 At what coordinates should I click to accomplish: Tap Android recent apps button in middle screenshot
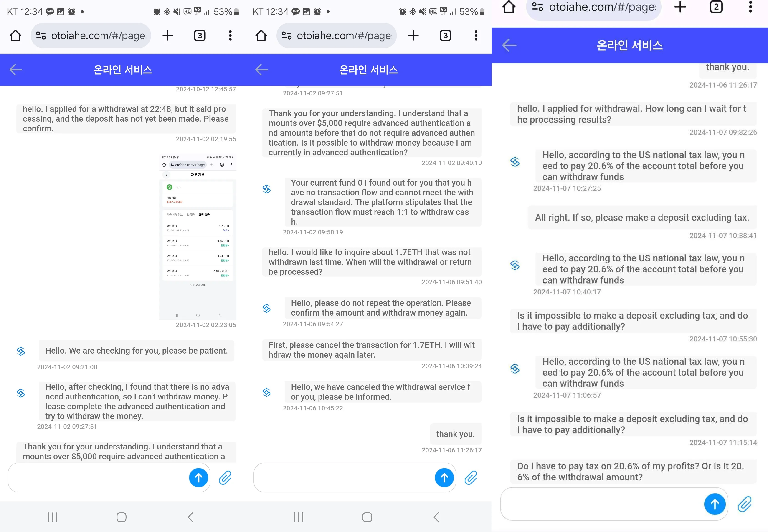click(299, 517)
